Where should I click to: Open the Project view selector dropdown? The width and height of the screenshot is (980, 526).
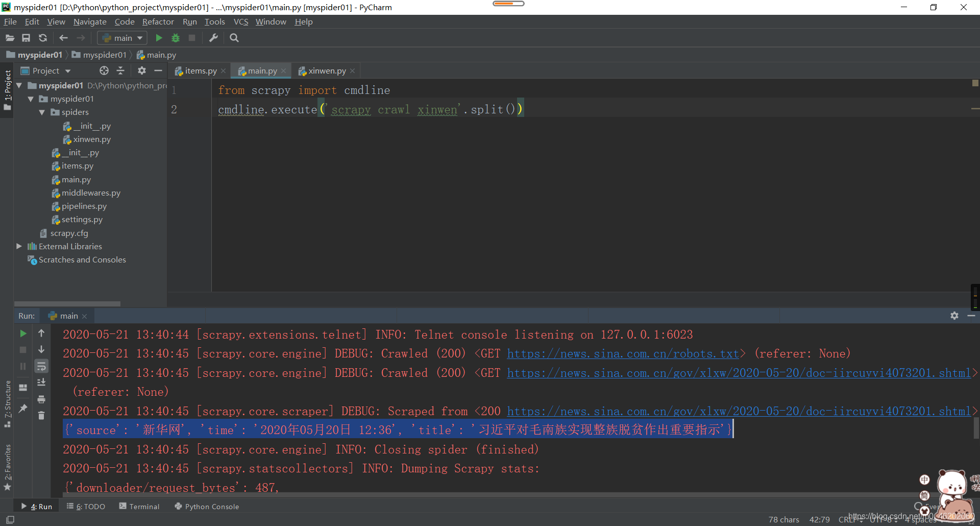(x=46, y=70)
